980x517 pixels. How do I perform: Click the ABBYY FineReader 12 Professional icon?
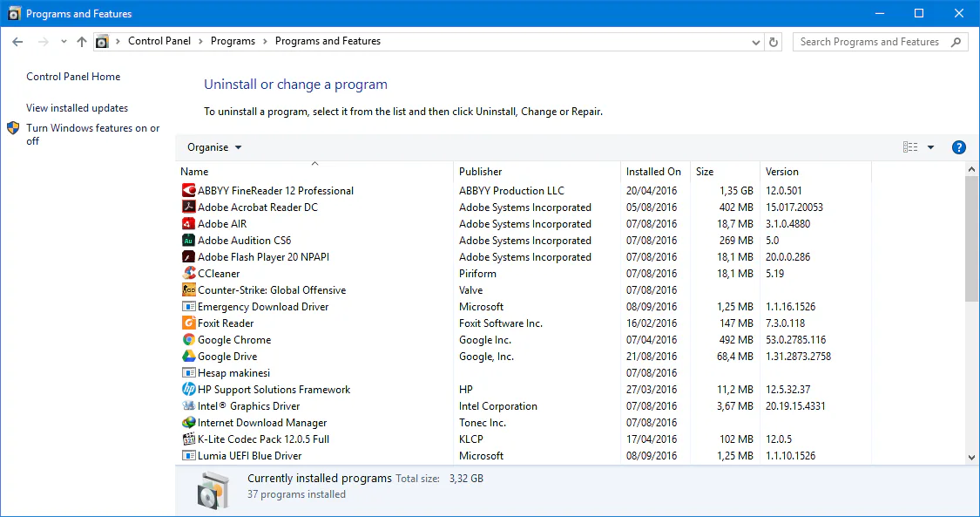click(x=188, y=190)
